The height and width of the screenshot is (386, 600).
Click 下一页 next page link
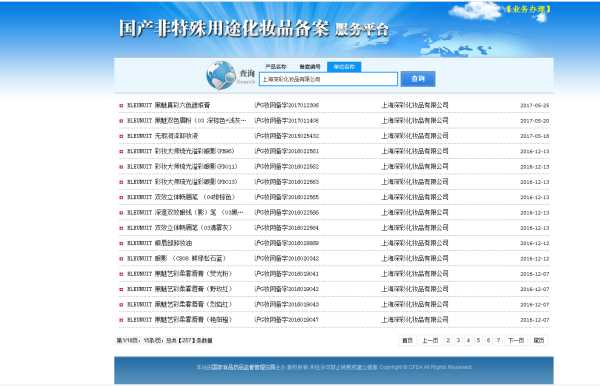click(516, 340)
